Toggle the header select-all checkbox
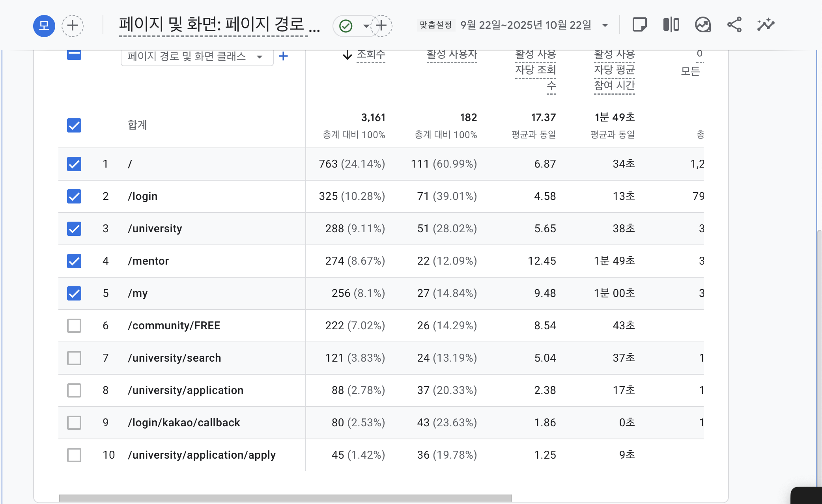The width and height of the screenshot is (822, 504). (74, 54)
